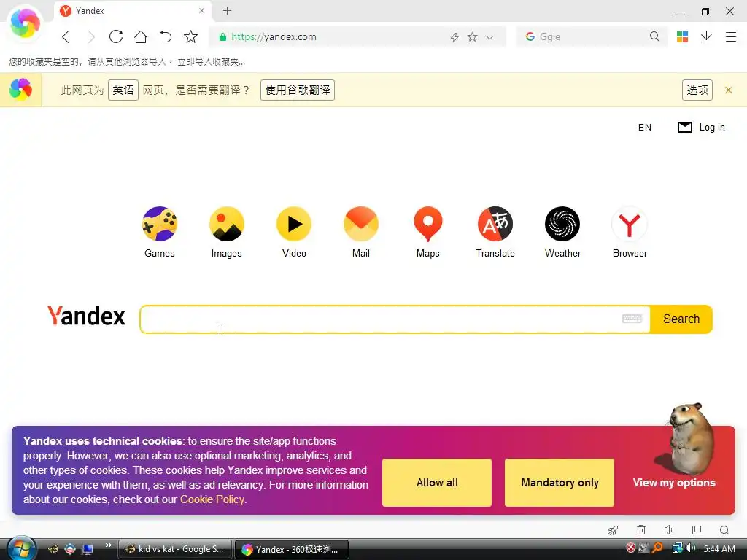Restore closed tab with undo icon
Viewport: 747px width, 560px height.
[x=166, y=36]
